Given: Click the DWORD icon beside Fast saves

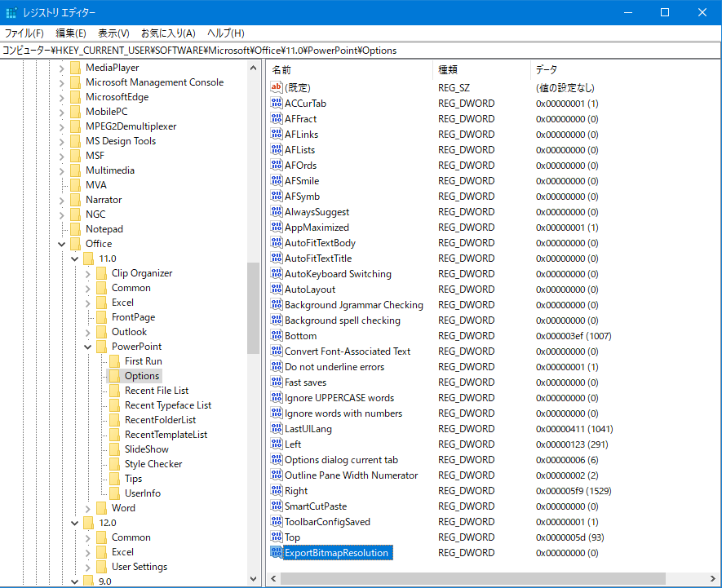Looking at the screenshot, I should coord(277,382).
